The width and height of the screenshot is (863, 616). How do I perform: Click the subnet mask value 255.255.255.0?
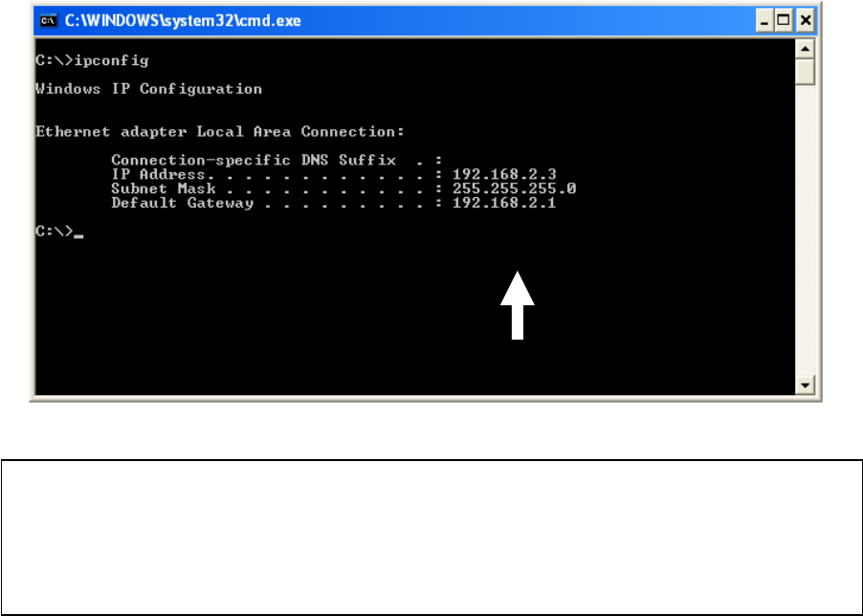514,188
